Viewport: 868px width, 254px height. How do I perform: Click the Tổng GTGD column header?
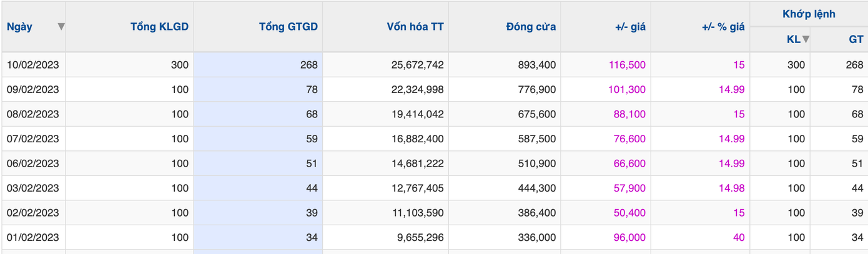tap(288, 27)
